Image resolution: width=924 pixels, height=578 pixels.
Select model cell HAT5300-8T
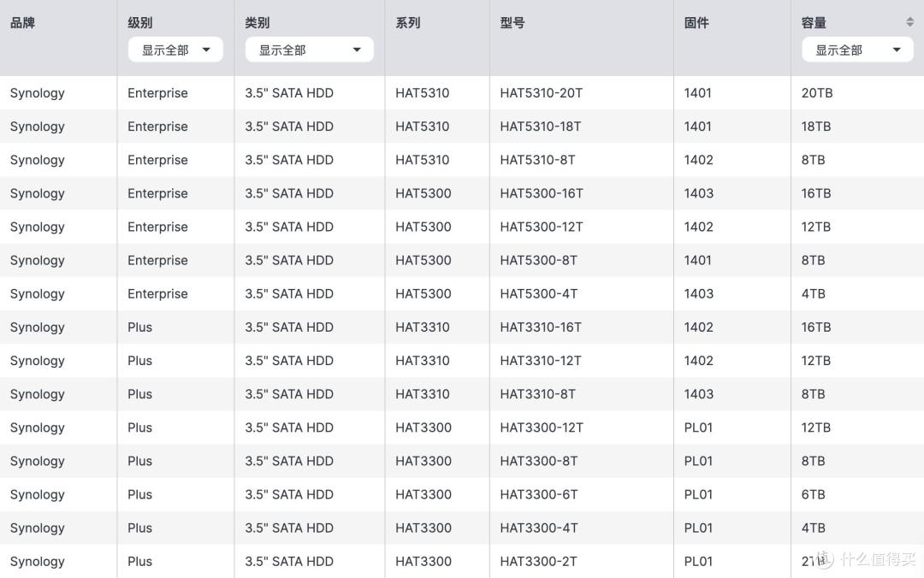coord(539,261)
